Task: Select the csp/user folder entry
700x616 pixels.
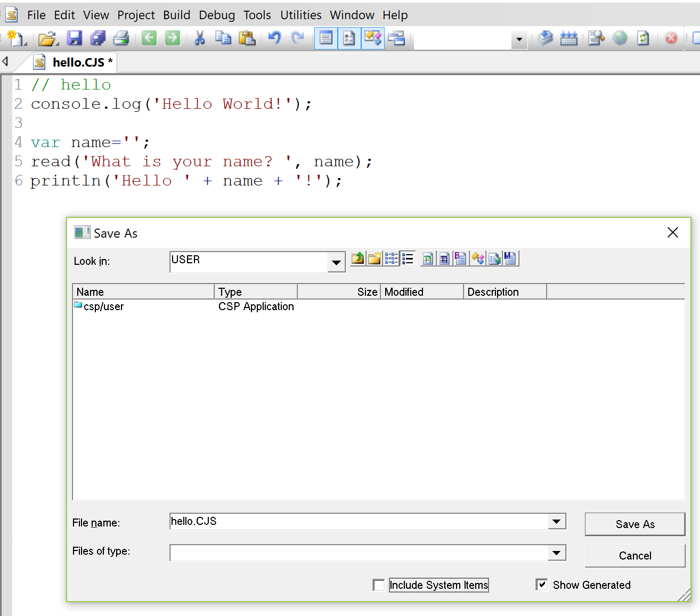Action: 103,306
